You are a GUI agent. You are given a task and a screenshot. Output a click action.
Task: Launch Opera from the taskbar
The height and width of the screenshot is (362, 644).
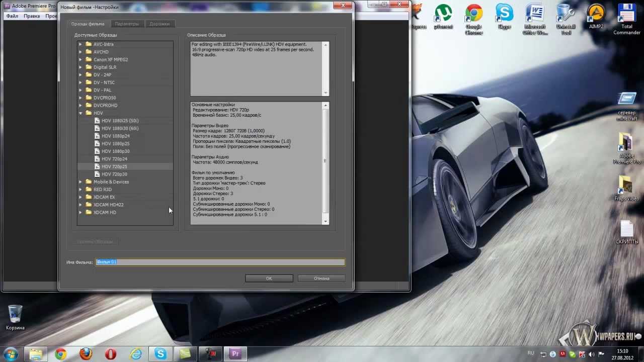point(110,354)
